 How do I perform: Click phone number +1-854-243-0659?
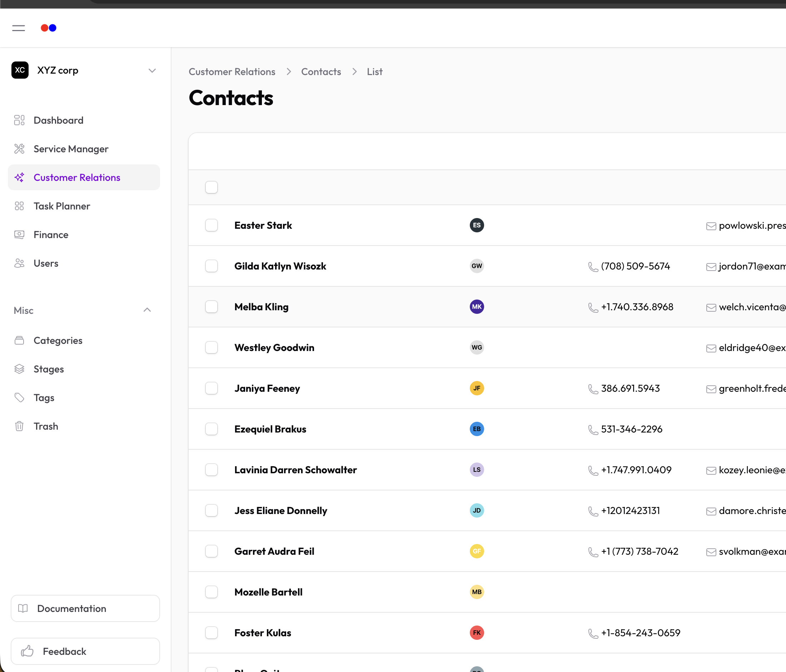coord(641,633)
